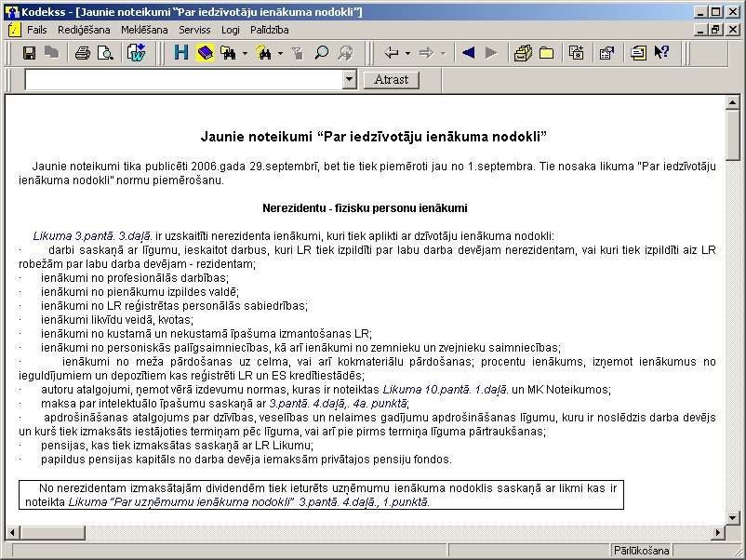Click the horizontal scrollbar left arrow
746x560 pixels.
(13, 532)
